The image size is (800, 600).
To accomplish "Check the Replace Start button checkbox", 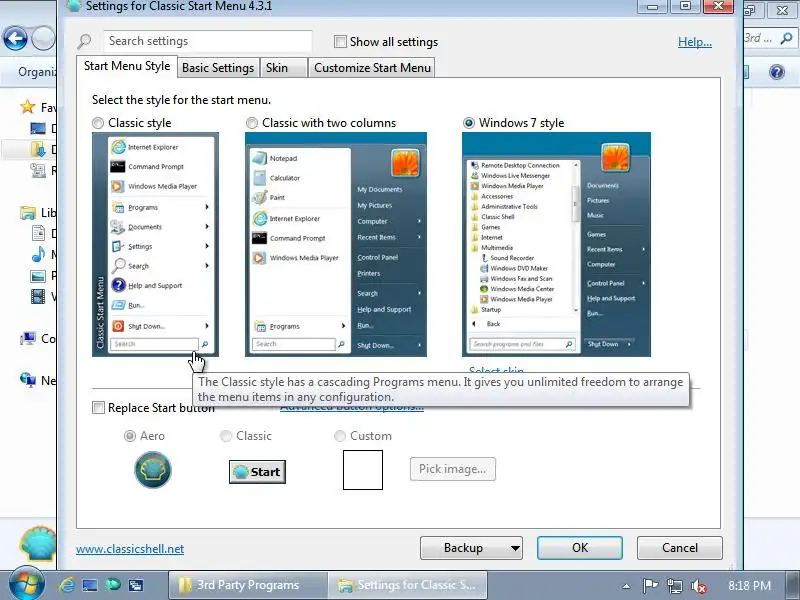I will coord(98,408).
